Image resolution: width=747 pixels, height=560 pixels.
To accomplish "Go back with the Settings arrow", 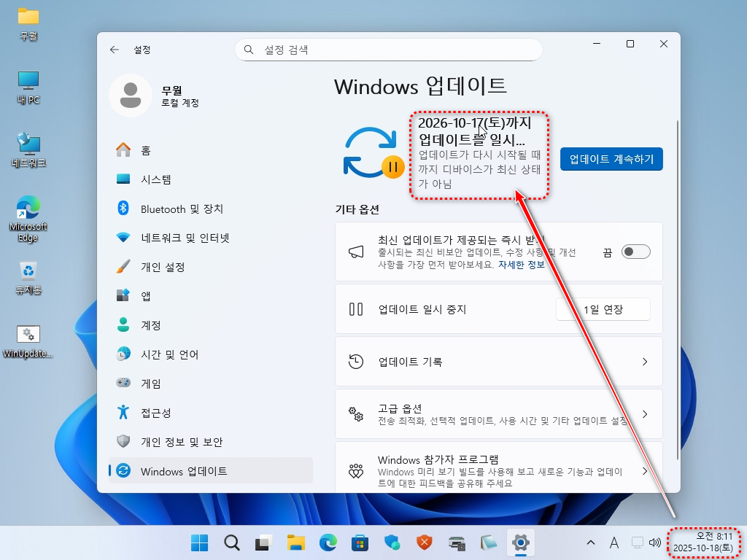I will tap(115, 50).
